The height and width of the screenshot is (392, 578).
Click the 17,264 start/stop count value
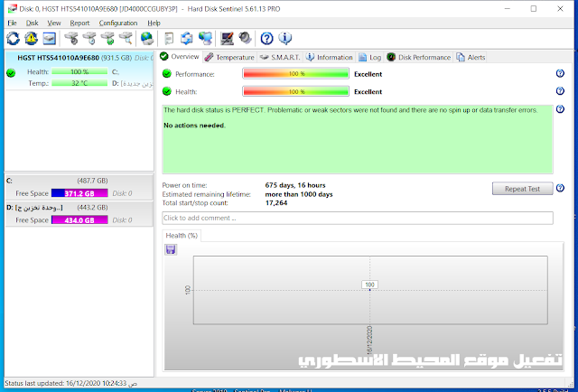[276, 203]
